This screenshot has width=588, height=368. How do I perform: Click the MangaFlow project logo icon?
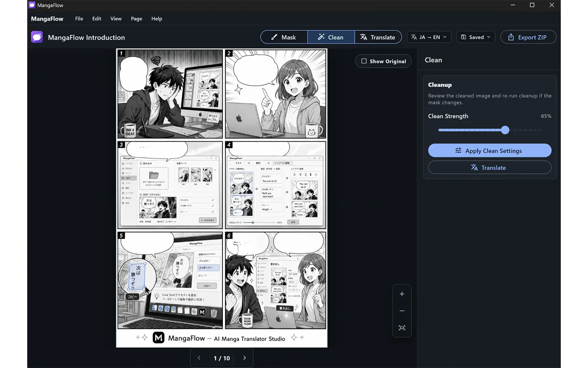(x=37, y=37)
